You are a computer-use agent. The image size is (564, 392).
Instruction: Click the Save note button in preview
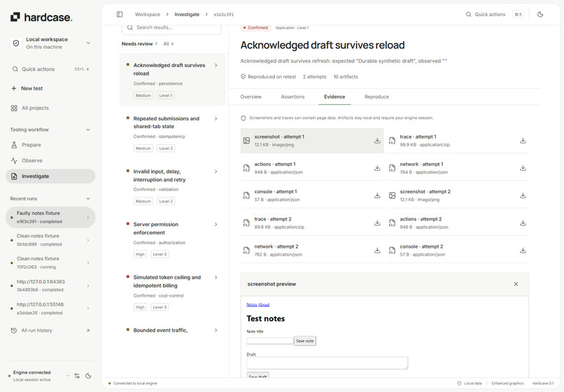[305, 341]
